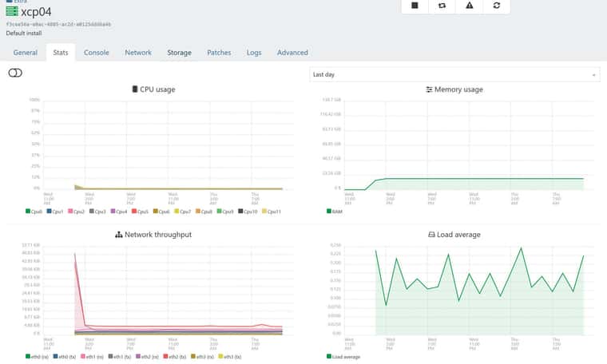Click the Network throughput topology icon

pos(119,235)
